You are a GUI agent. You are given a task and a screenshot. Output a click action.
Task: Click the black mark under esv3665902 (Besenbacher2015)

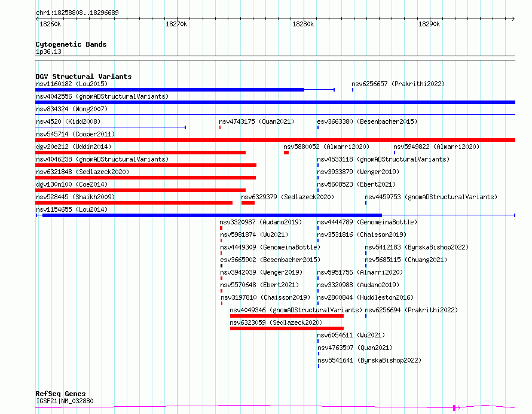pos(222,266)
